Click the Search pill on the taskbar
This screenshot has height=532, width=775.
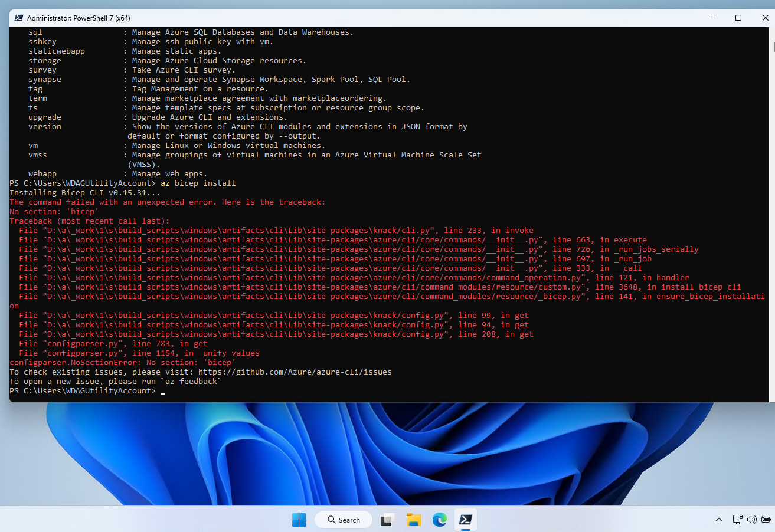[x=343, y=520]
